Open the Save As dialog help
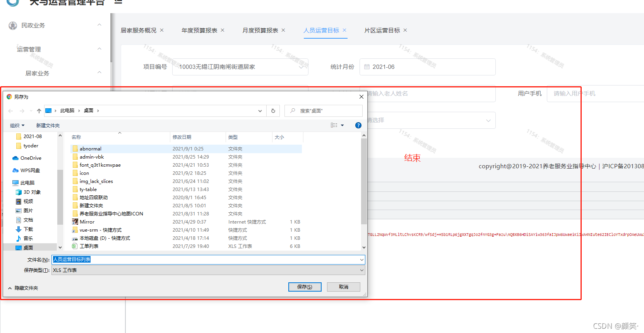The height and width of the screenshot is (333, 644). tap(358, 125)
